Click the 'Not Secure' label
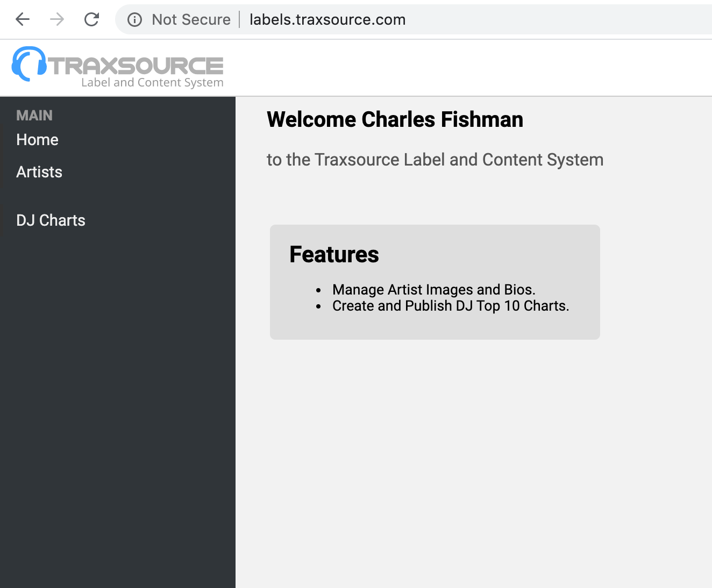The height and width of the screenshot is (588, 712). (x=191, y=20)
